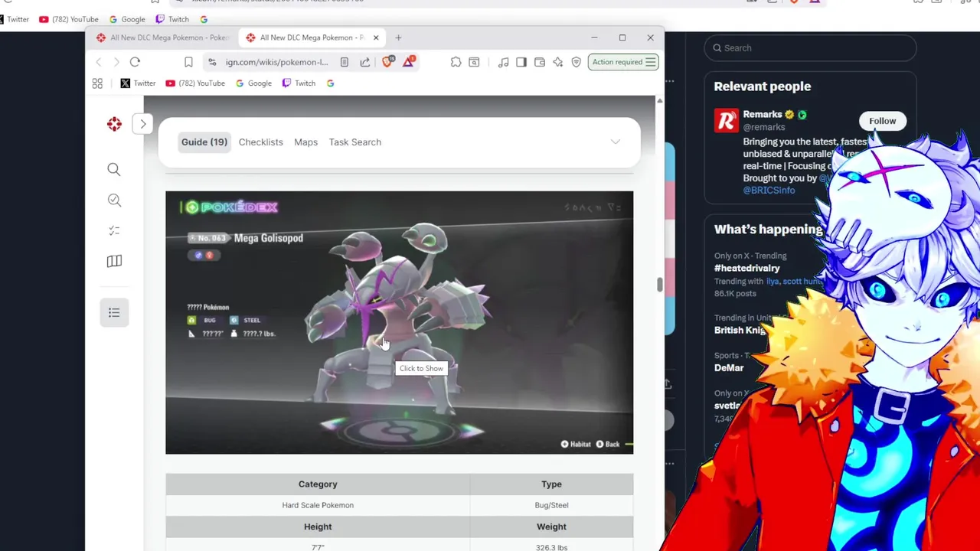Click the ign.com address bar URL
Image resolution: width=980 pixels, height=551 pixels.
(276, 62)
